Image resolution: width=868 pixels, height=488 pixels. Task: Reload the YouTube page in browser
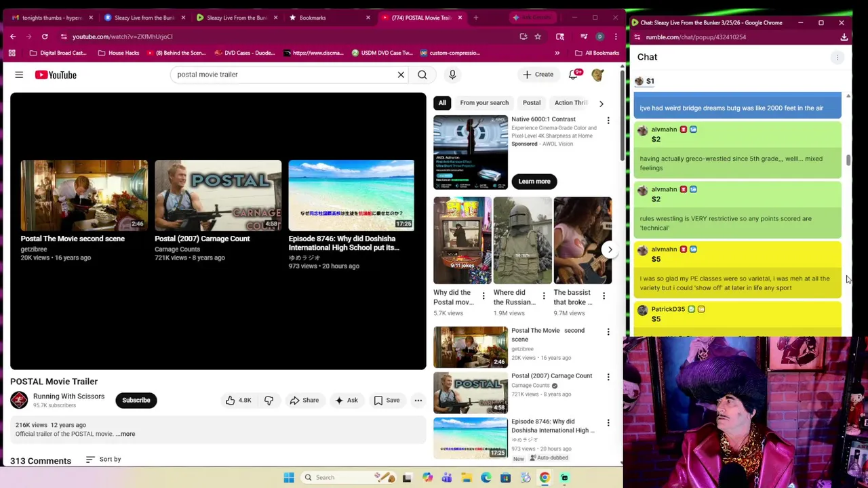[x=45, y=37]
